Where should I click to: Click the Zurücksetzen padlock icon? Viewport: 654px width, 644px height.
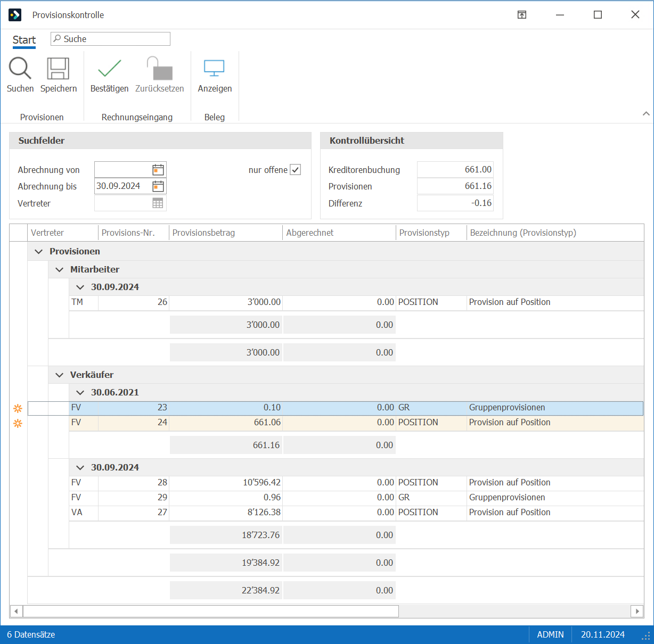159,69
